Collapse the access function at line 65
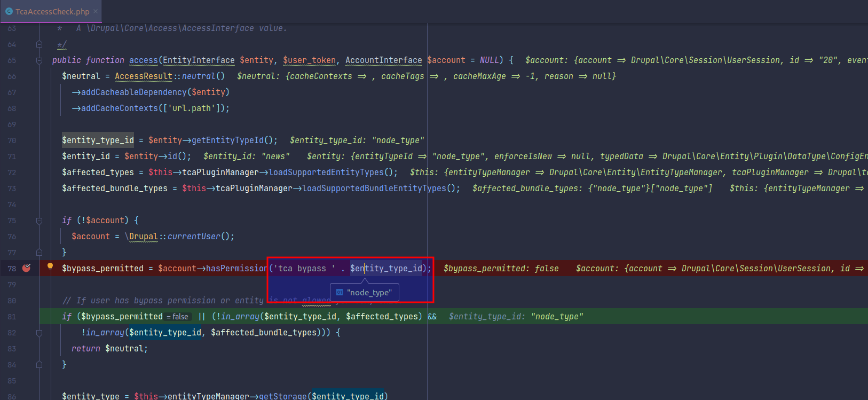868x400 pixels. [39, 60]
